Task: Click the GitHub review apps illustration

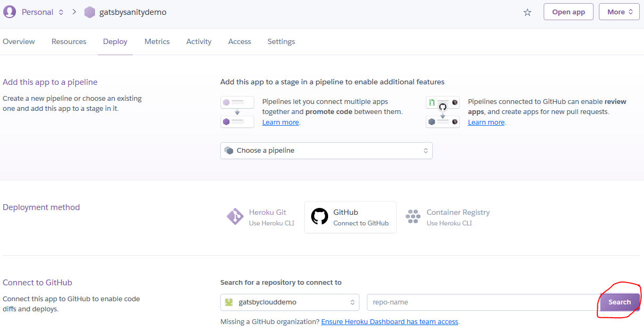Action: (x=443, y=112)
